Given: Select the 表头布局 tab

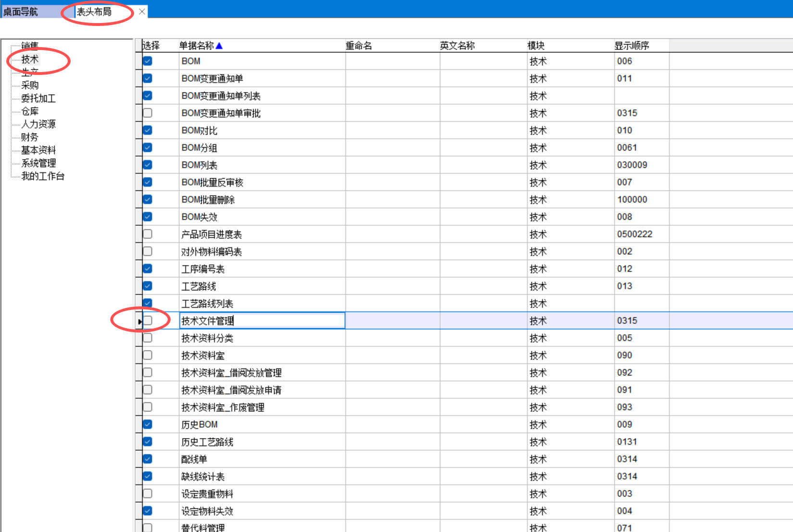Looking at the screenshot, I should click(95, 12).
